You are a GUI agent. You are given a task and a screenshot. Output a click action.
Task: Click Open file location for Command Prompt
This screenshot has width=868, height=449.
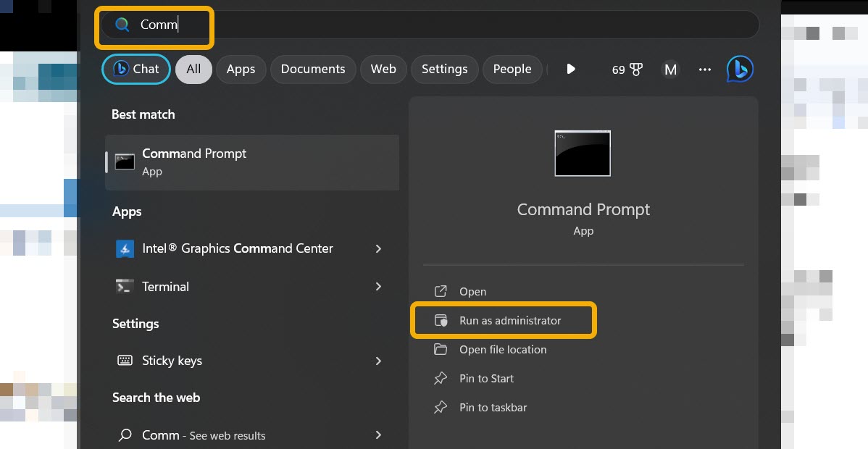[503, 349]
